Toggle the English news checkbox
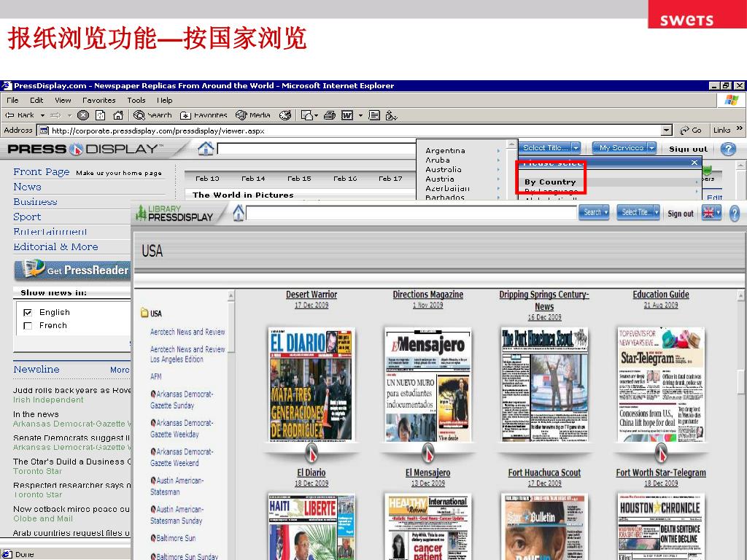Image resolution: width=747 pixels, height=560 pixels. click(x=28, y=312)
